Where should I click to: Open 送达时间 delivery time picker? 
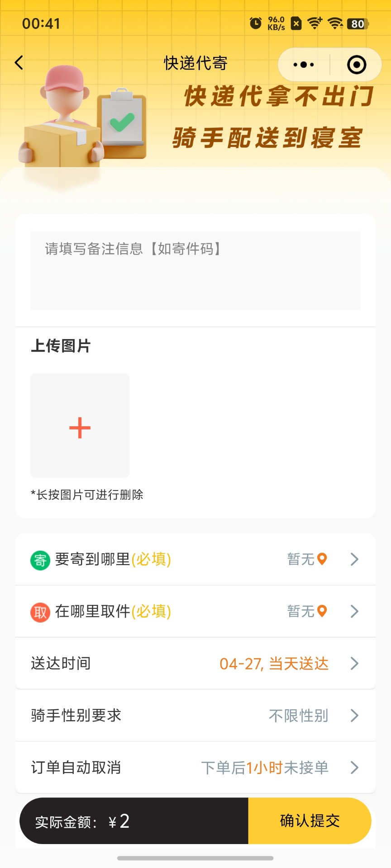pos(354,664)
